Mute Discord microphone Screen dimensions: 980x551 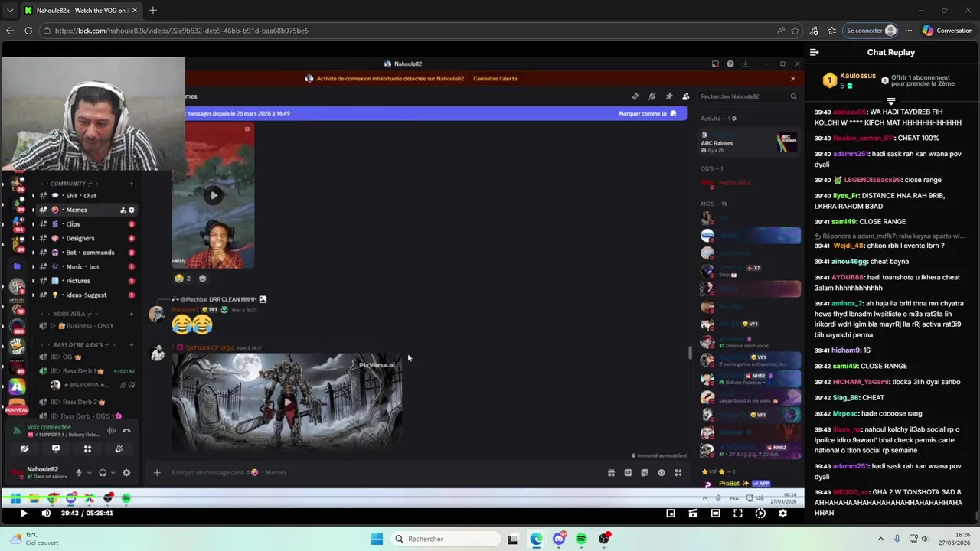78,473
